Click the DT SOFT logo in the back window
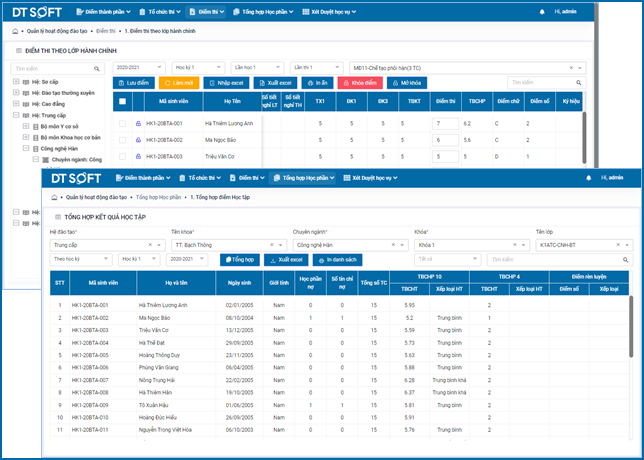Image resolution: width=644 pixels, height=460 pixels. 37,12
